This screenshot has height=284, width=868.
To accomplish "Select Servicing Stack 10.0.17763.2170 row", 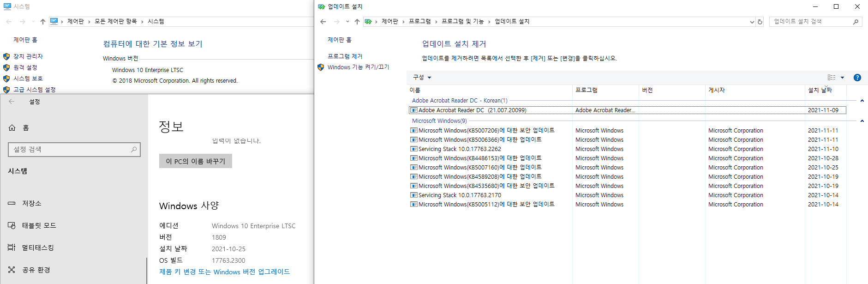I will tap(628, 195).
